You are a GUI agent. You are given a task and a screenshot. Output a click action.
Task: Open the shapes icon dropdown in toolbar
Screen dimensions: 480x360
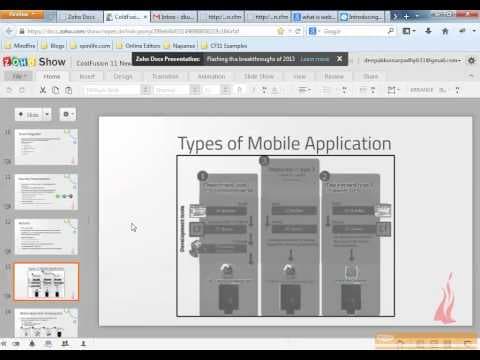(393, 90)
